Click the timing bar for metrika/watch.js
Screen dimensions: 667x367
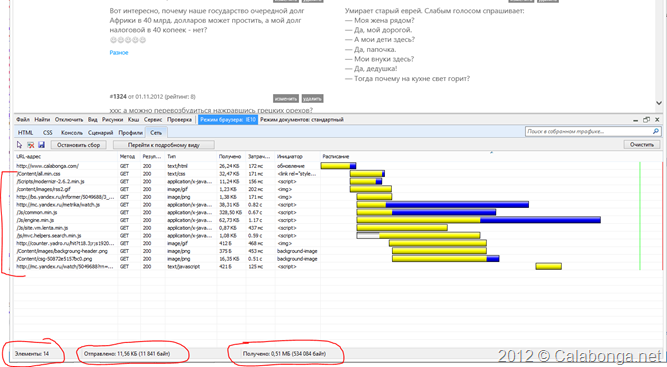pyautogui.click(x=442, y=205)
